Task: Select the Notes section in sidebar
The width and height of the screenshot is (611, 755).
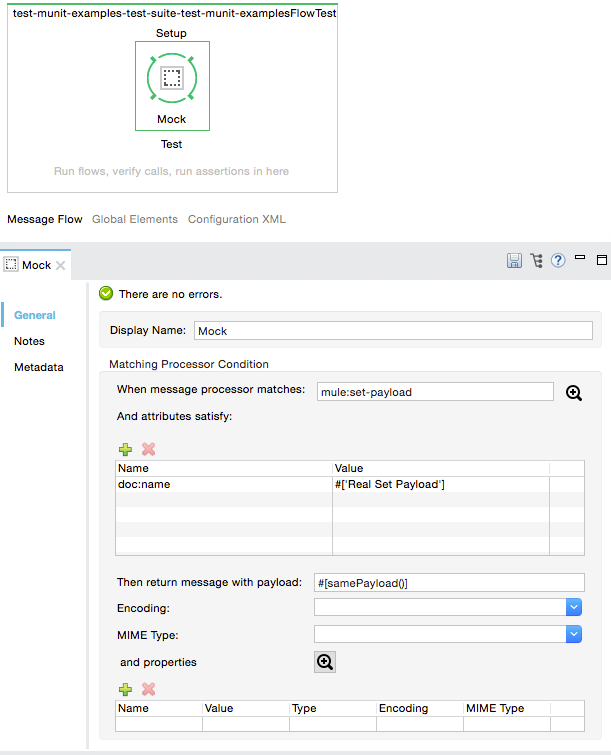Action: click(x=29, y=341)
